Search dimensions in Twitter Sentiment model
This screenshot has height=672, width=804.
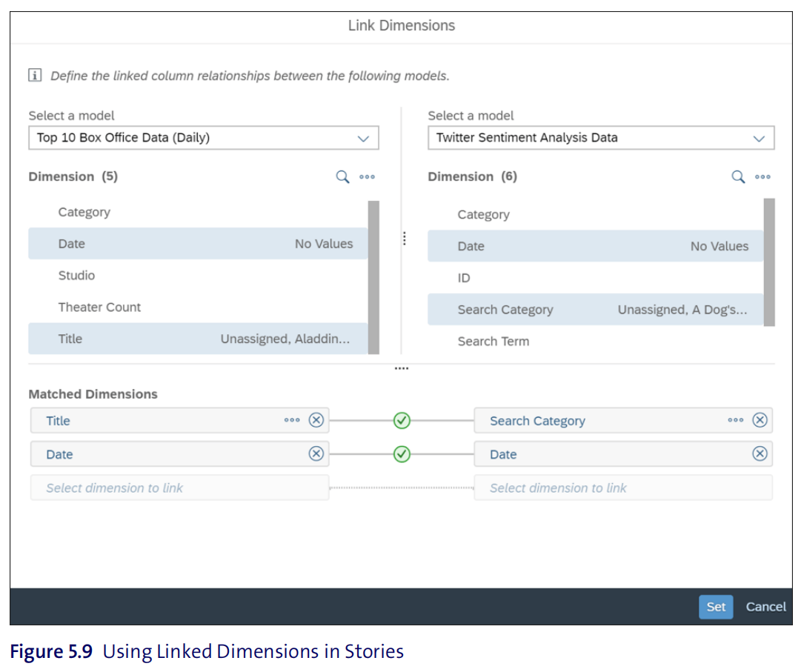tap(738, 177)
